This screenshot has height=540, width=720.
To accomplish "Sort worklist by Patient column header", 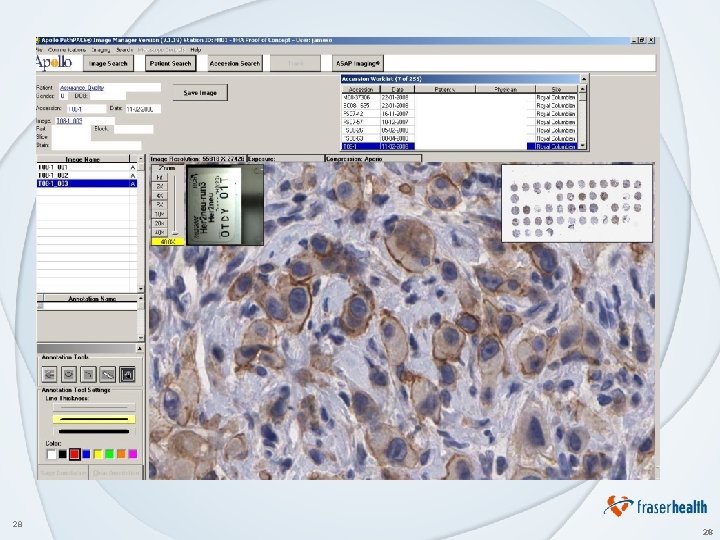I will (445, 90).
